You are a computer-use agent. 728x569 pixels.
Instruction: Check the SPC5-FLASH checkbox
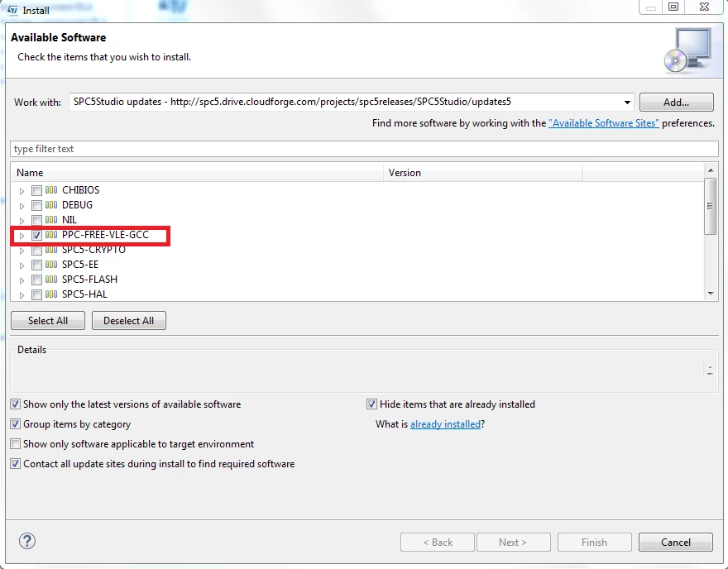click(x=36, y=280)
